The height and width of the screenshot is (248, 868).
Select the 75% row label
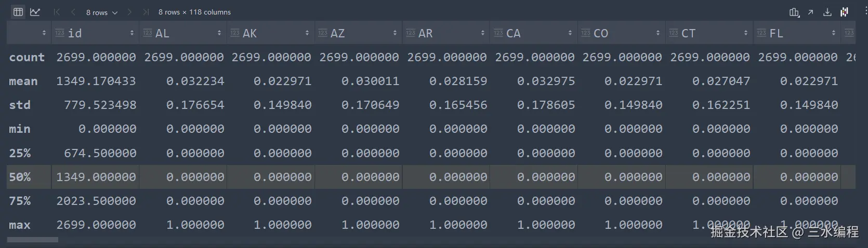20,201
